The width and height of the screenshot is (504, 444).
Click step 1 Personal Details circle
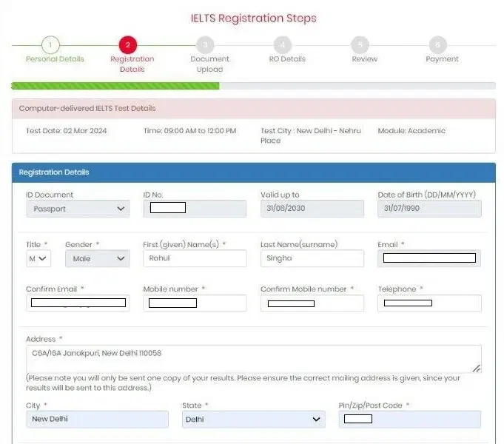coord(50,44)
